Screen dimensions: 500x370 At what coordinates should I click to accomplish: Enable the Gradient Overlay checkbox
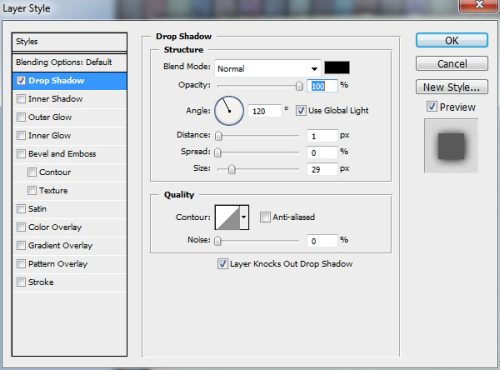pyautogui.click(x=21, y=246)
